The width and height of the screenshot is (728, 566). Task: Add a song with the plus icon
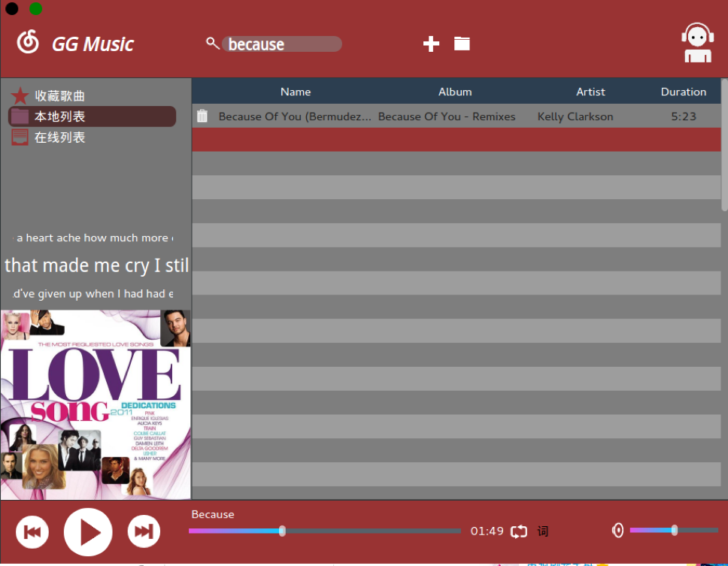coord(431,44)
